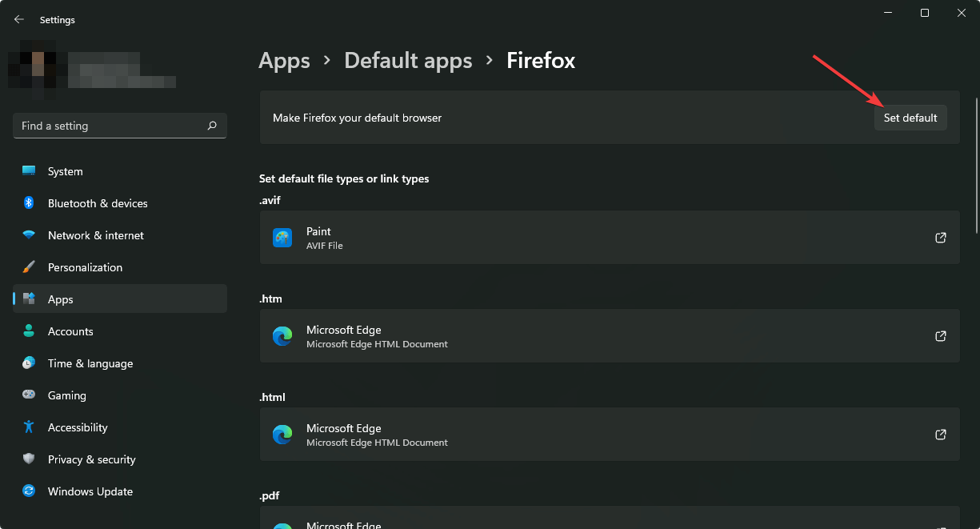Open external link icon for .html

tap(941, 435)
